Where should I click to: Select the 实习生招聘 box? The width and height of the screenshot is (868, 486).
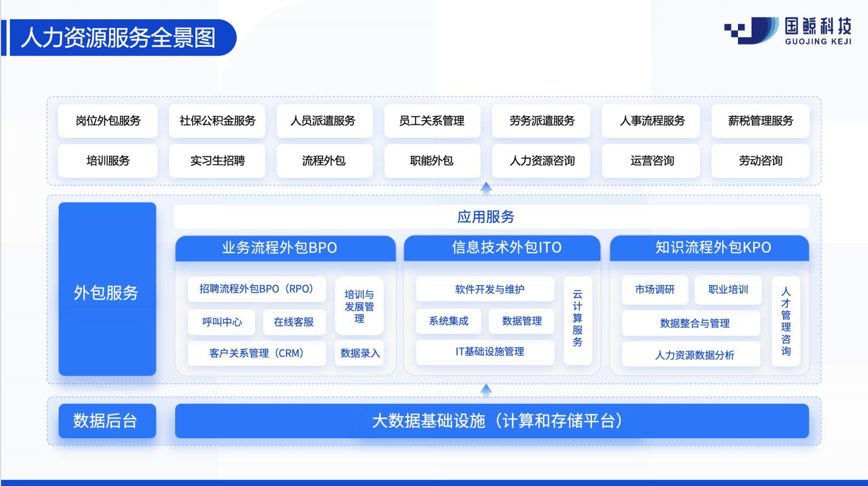(217, 161)
